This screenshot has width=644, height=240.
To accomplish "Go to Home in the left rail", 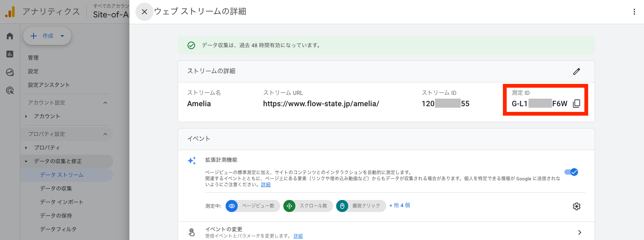I will click(x=10, y=36).
